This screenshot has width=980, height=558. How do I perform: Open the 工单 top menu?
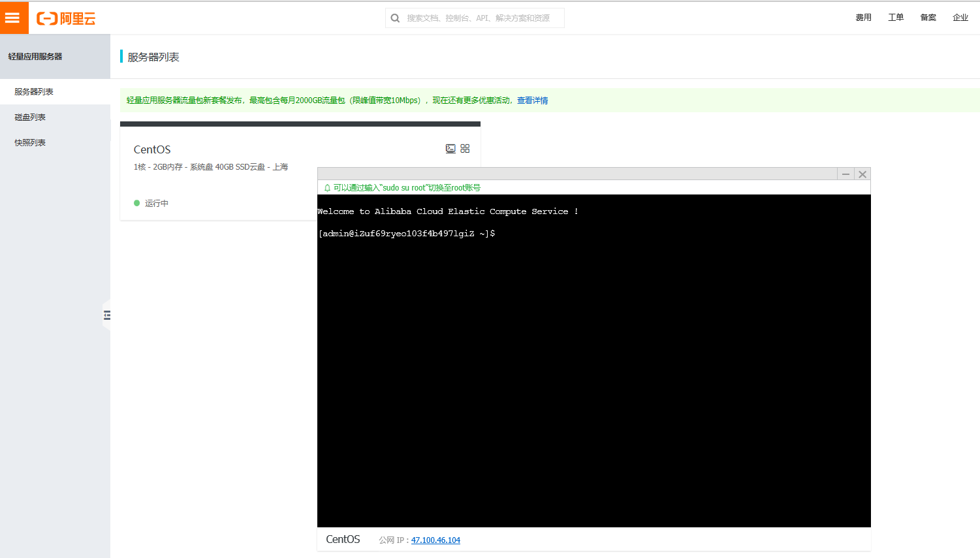pyautogui.click(x=896, y=18)
